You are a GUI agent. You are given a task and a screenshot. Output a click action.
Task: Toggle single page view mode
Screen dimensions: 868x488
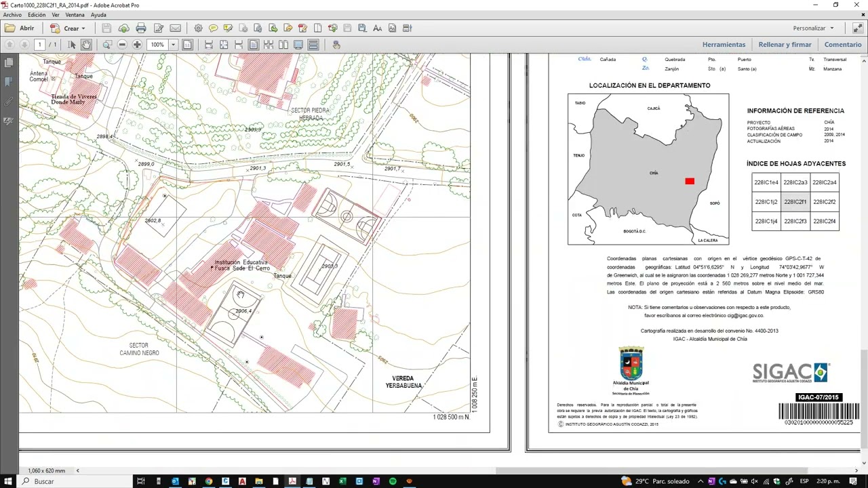[x=254, y=45]
